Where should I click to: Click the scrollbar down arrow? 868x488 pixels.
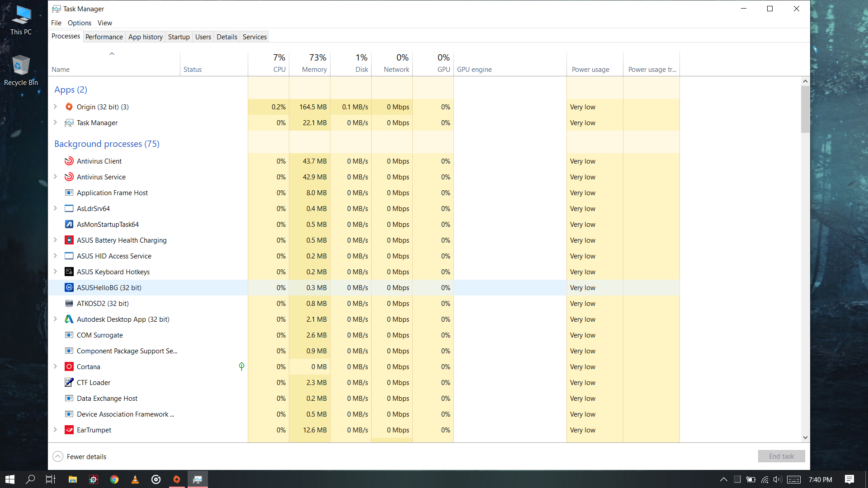(805, 437)
